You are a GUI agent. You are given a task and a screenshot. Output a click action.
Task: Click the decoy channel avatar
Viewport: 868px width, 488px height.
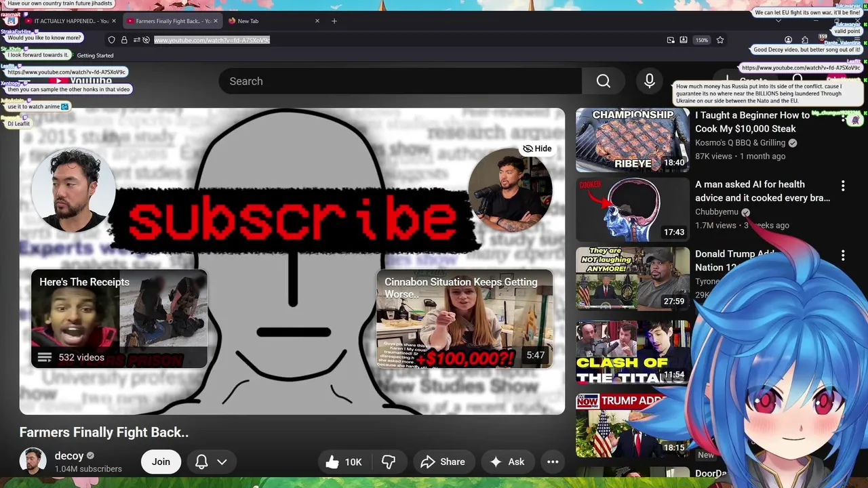point(33,462)
